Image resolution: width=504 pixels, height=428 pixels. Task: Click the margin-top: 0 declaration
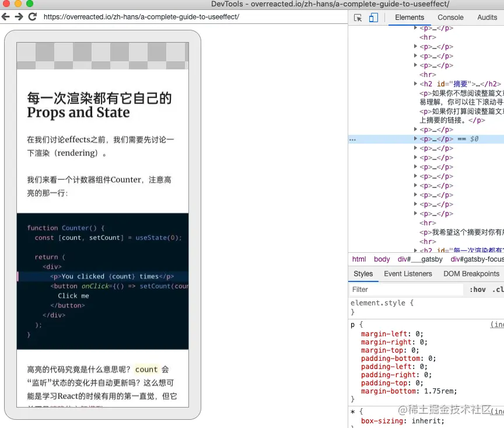[390, 350]
